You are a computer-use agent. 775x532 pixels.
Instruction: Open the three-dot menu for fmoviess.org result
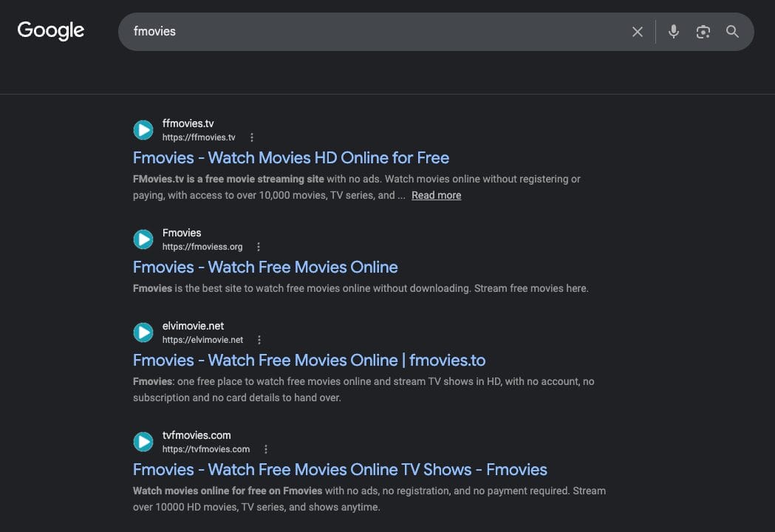click(259, 247)
